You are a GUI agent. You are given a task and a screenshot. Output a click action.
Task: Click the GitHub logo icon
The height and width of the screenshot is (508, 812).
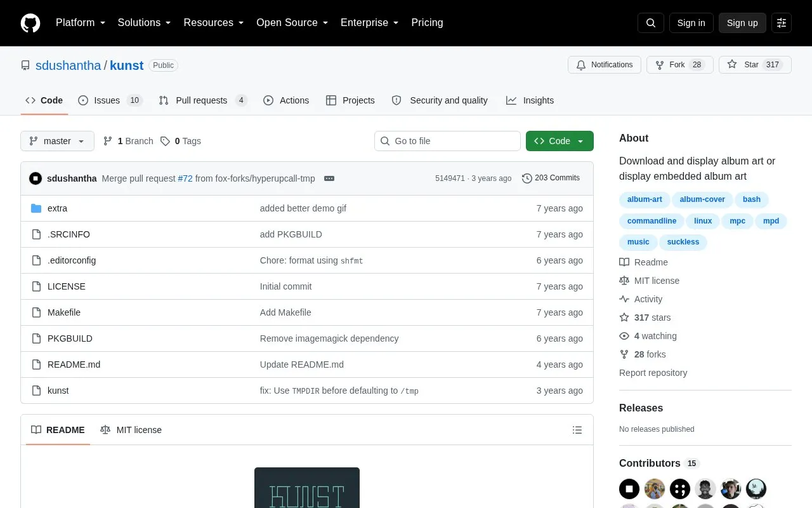point(30,23)
